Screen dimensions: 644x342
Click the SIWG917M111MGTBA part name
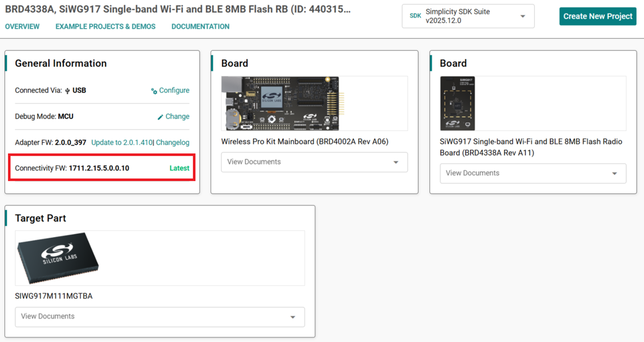54,296
